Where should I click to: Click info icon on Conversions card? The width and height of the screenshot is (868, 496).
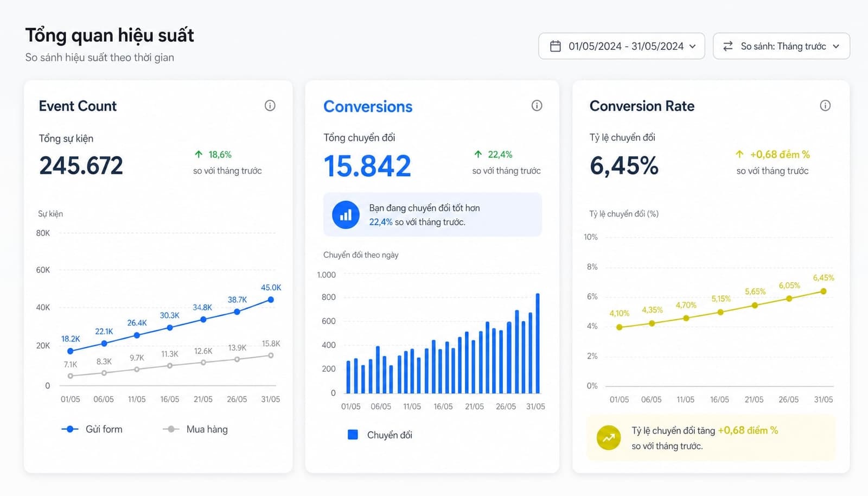tap(537, 106)
